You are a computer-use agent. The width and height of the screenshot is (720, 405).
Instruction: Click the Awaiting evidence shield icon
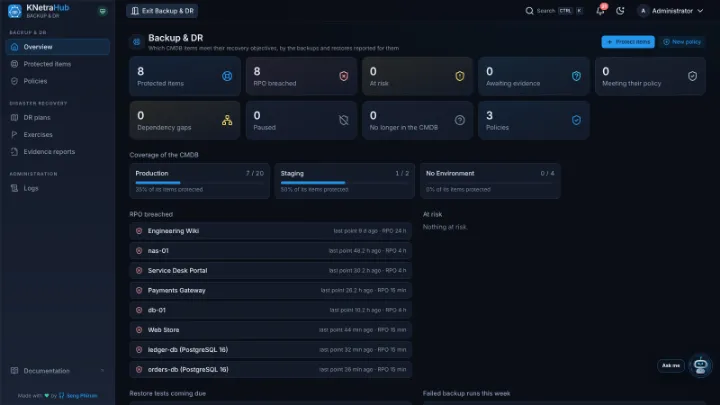pyautogui.click(x=576, y=76)
